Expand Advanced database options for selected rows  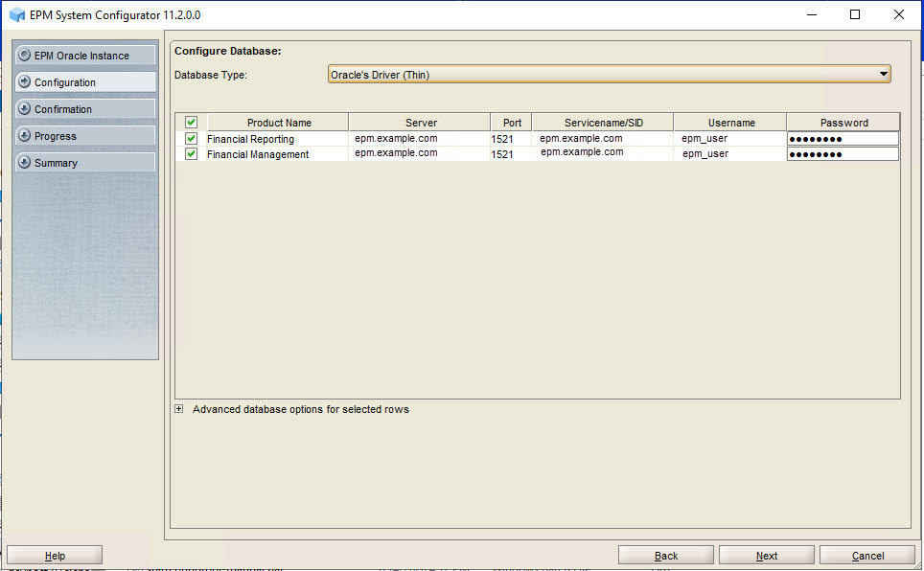click(x=178, y=409)
